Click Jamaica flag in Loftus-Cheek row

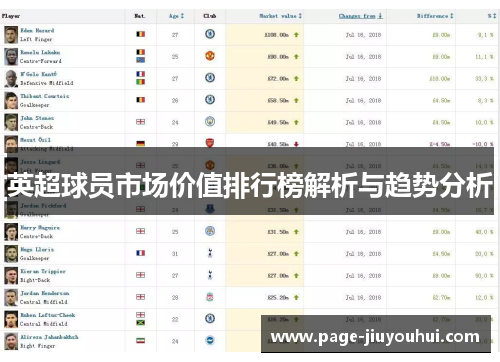coord(140,323)
